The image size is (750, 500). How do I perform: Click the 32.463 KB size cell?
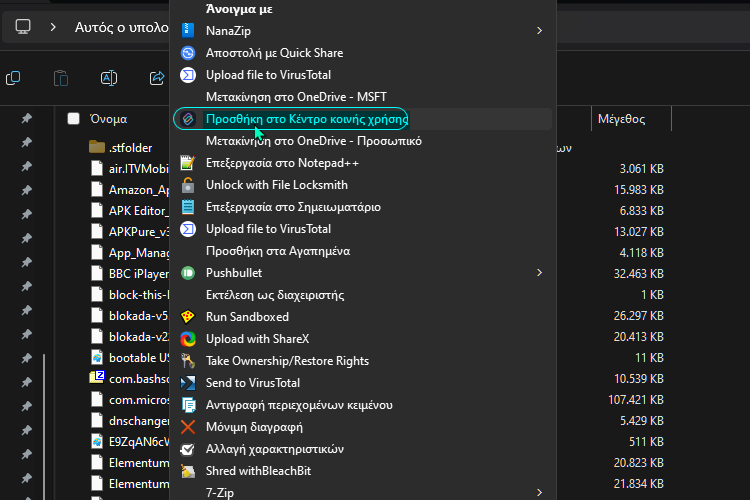pos(639,274)
